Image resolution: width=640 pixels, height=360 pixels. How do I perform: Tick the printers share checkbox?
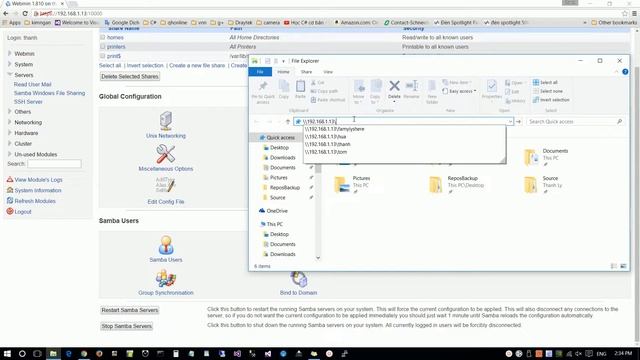[x=102, y=47]
